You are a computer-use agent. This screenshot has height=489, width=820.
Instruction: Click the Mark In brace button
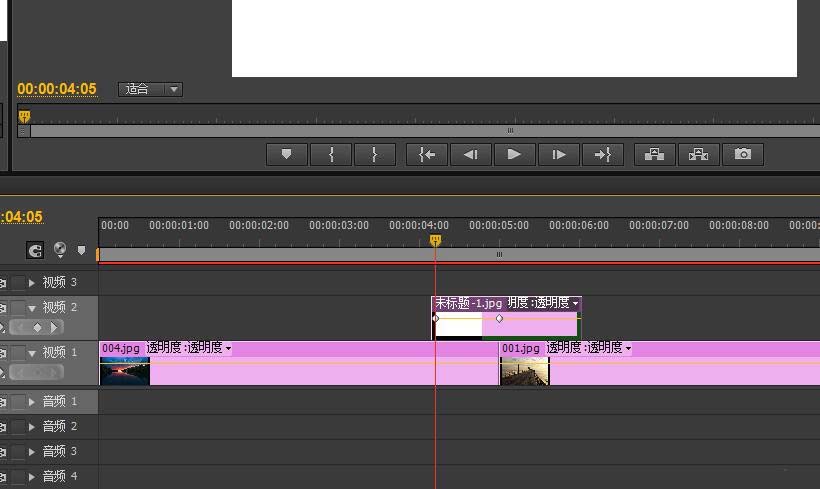tap(331, 154)
